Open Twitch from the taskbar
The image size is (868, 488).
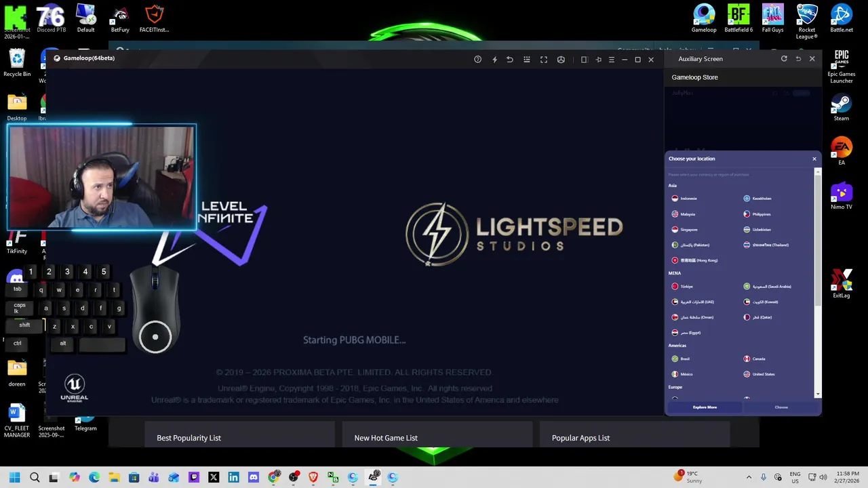(194, 477)
